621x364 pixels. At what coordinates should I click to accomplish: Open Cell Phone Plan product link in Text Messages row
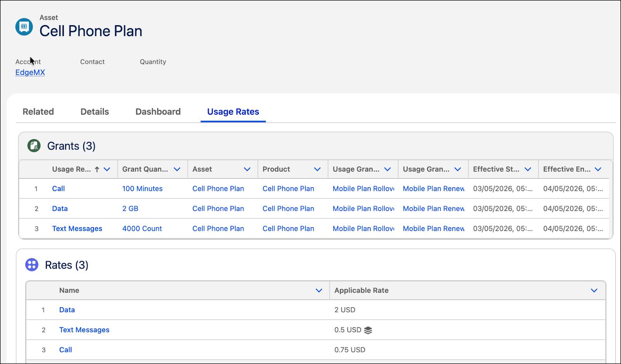coord(288,229)
